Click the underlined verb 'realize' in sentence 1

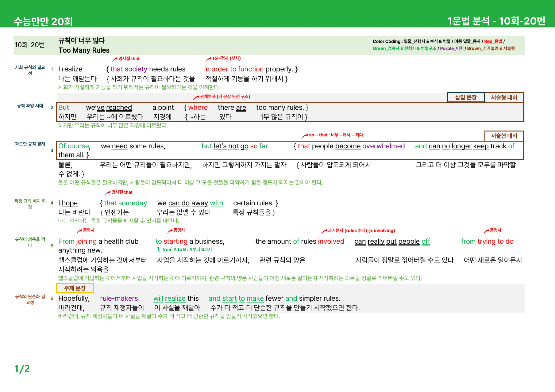(x=72, y=69)
